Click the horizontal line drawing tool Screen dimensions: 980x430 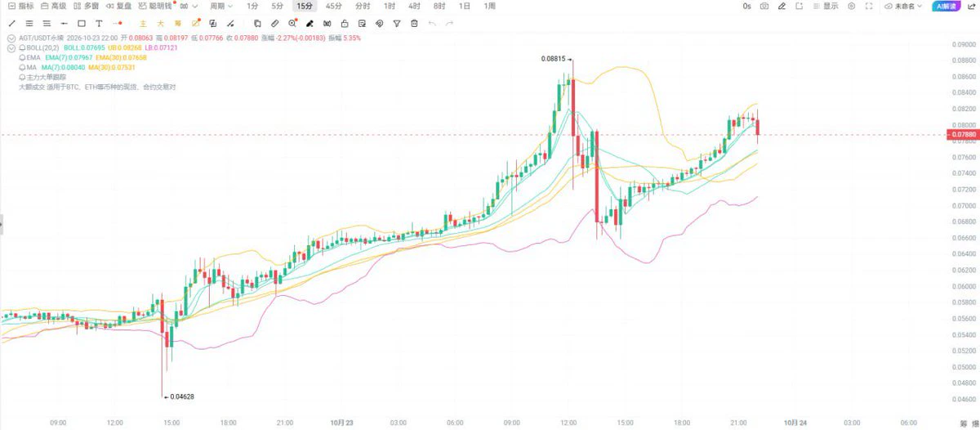64,23
